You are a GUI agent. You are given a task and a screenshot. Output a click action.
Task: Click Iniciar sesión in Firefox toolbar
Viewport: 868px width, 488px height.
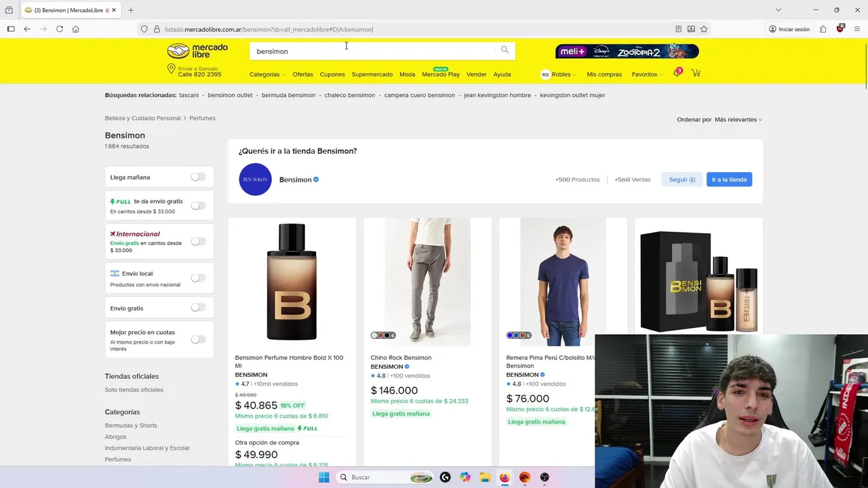click(x=789, y=29)
